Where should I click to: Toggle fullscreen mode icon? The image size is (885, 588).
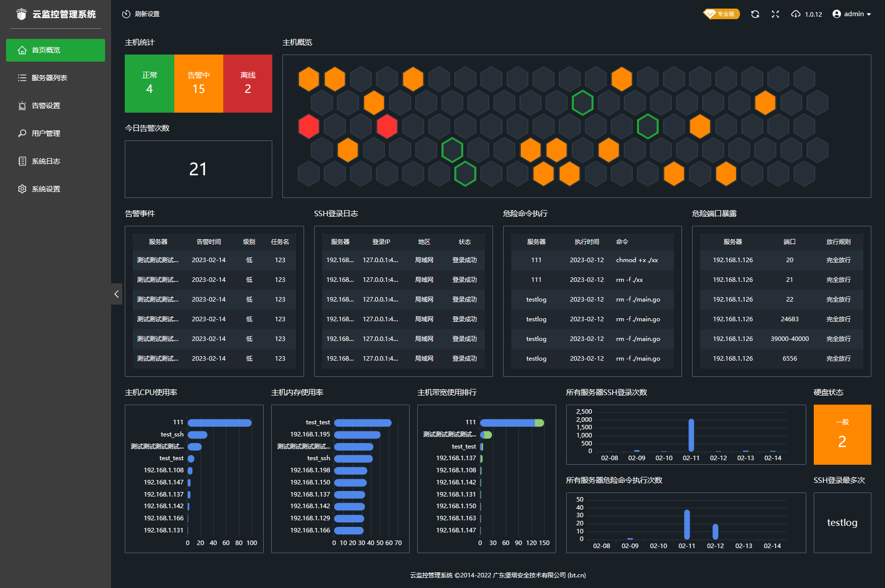pos(775,14)
